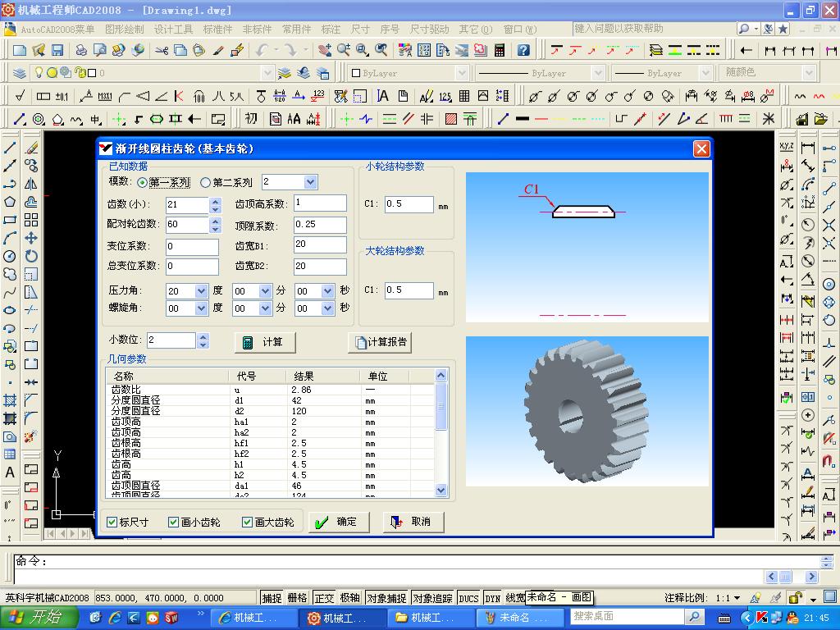Toggle the 画小齿轮 checkbox
The width and height of the screenshot is (840, 630).
click(x=173, y=522)
